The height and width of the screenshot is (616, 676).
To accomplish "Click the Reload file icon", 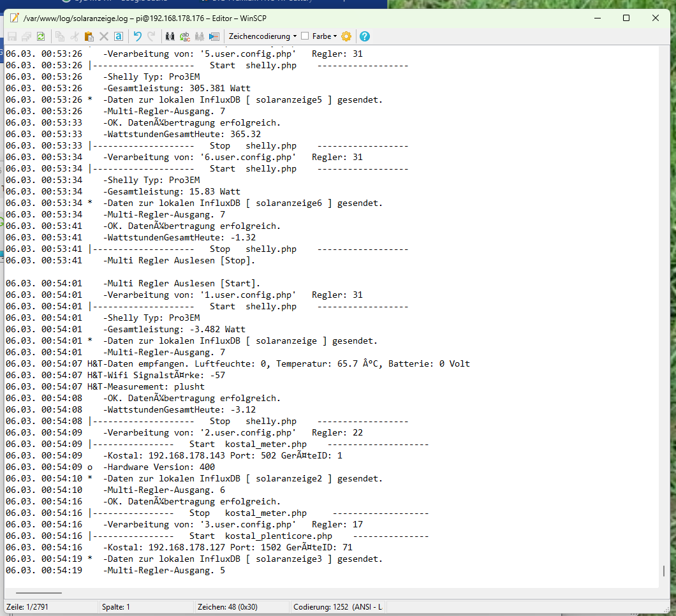I will coord(41,37).
